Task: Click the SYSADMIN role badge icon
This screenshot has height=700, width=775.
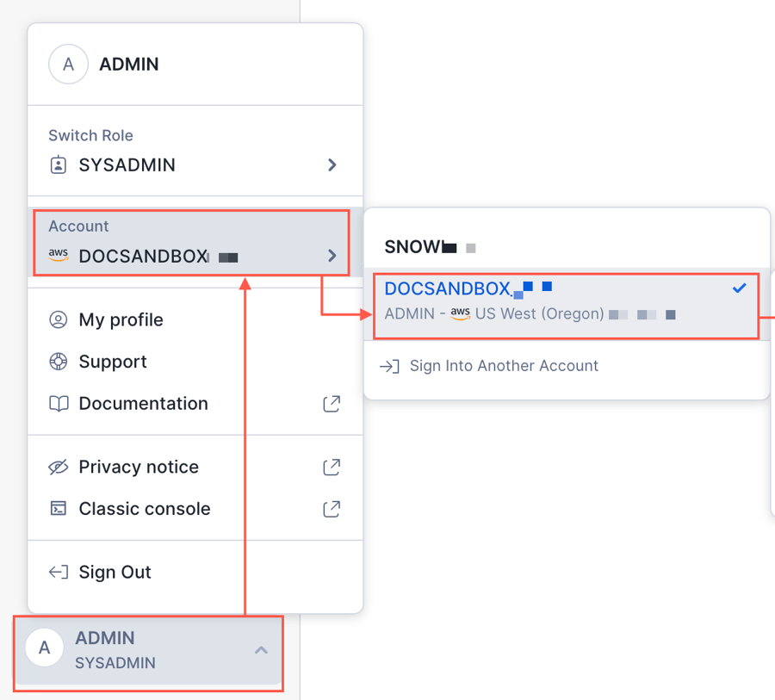Action: [58, 164]
